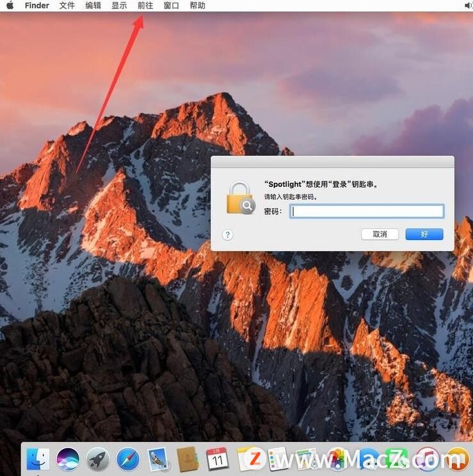Open Calendar icon showing 11 in Dock

(x=217, y=459)
